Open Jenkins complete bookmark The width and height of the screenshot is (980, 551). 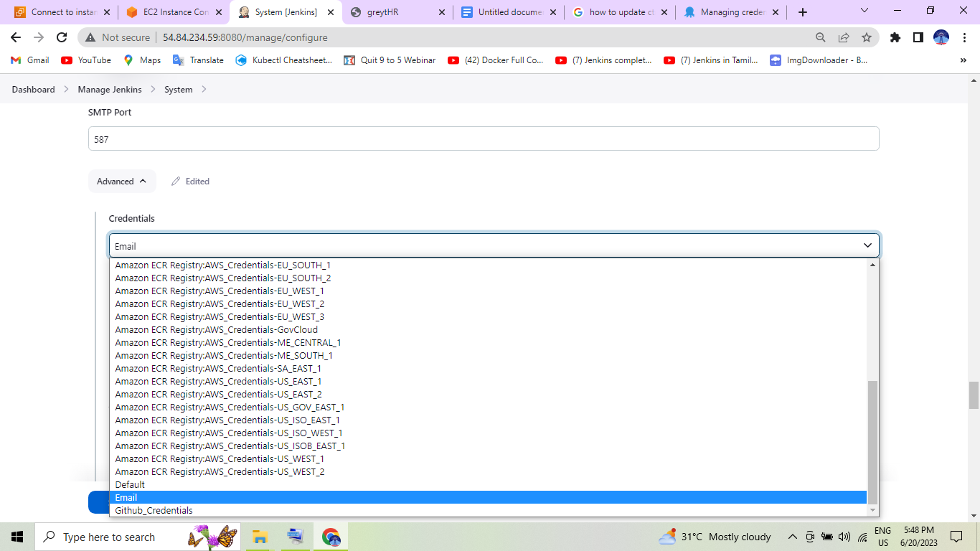click(x=604, y=60)
